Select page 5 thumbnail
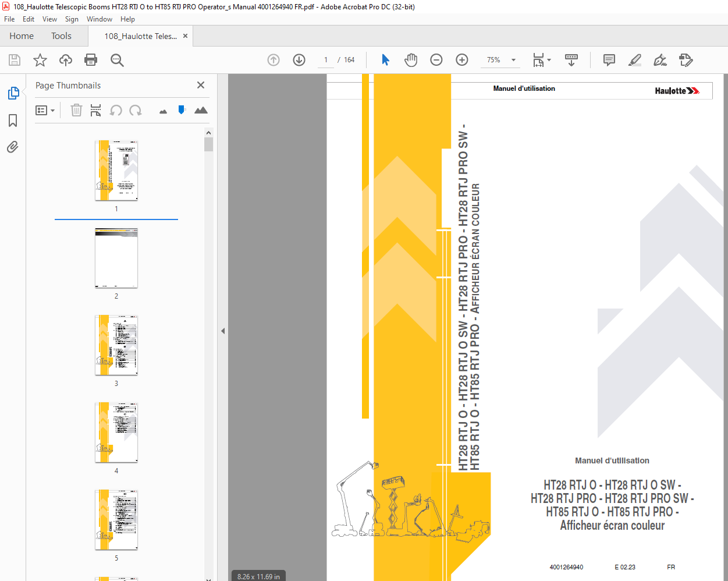728x581 pixels. point(116,520)
